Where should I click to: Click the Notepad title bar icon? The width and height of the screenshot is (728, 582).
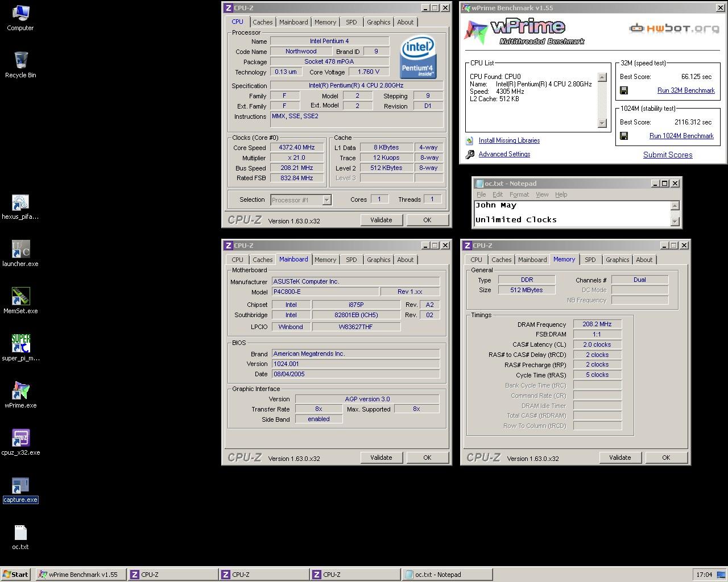[479, 184]
